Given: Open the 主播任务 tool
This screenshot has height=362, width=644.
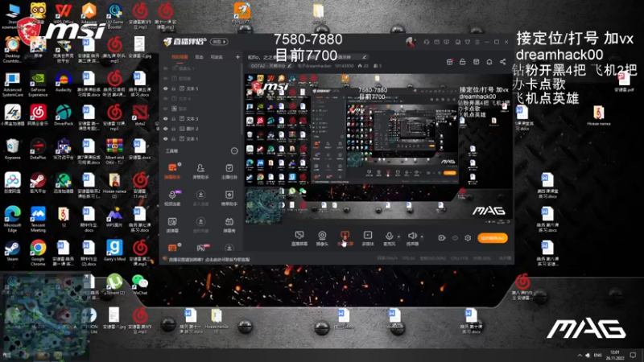Looking at the screenshot, I should click(229, 171).
